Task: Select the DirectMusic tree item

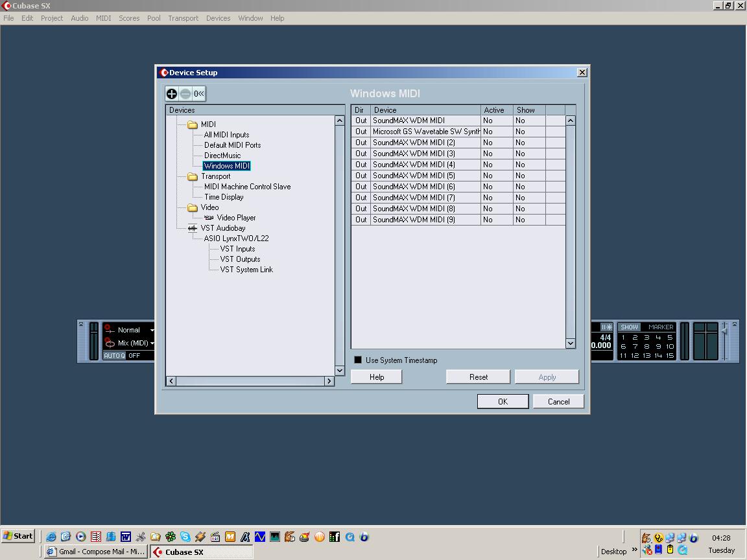Action: (222, 156)
